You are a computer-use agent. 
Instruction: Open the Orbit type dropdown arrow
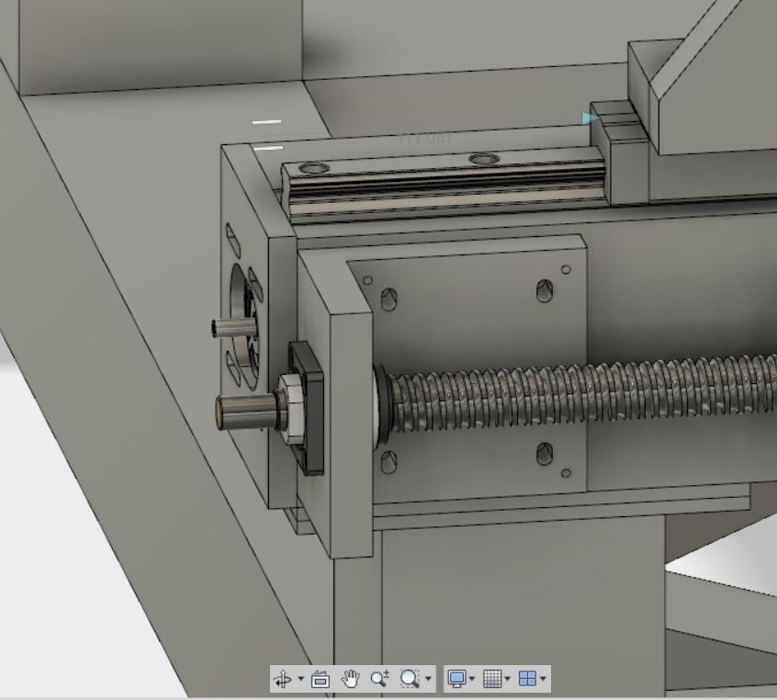(x=300, y=680)
